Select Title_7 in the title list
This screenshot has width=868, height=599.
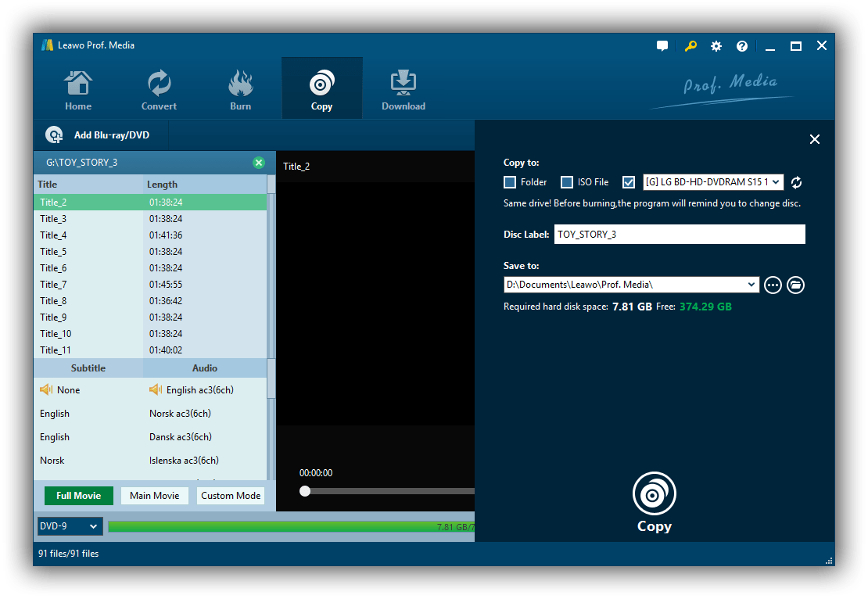150,285
